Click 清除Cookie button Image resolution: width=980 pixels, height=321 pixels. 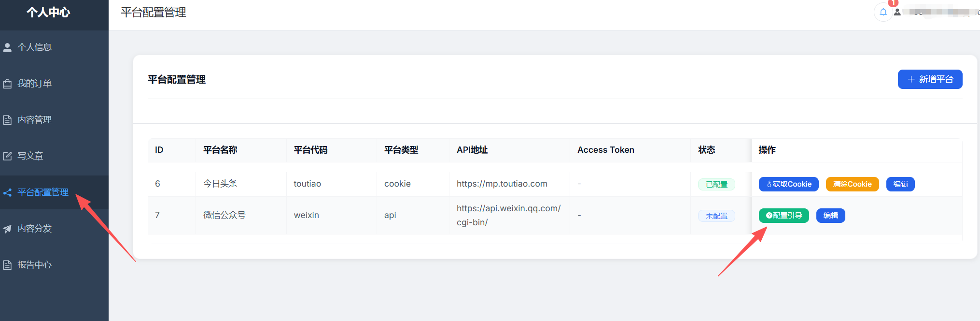click(x=852, y=184)
